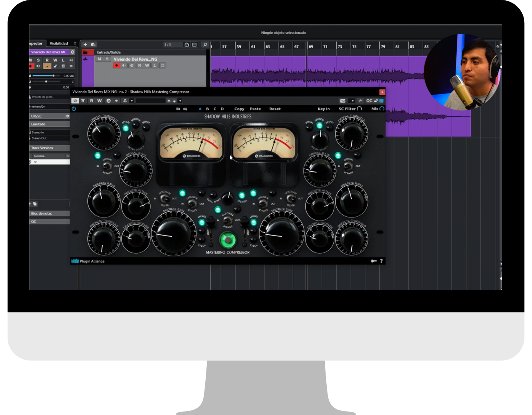Click the plugin Reset button

(x=275, y=109)
